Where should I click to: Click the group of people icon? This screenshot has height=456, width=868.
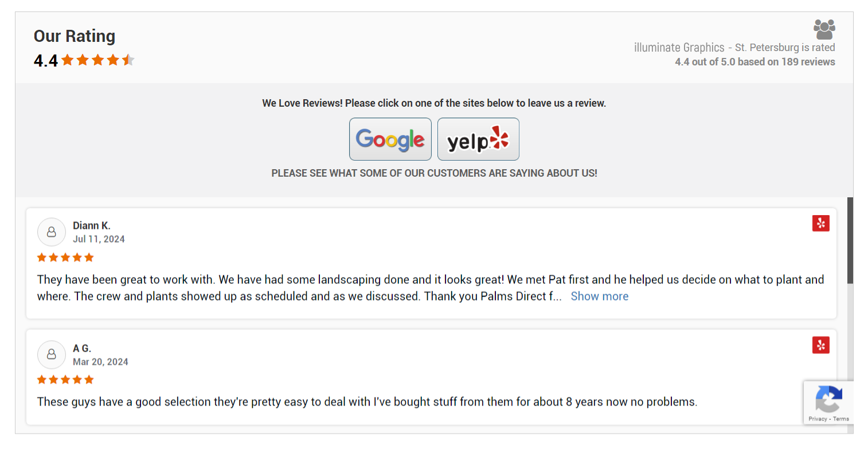click(824, 29)
